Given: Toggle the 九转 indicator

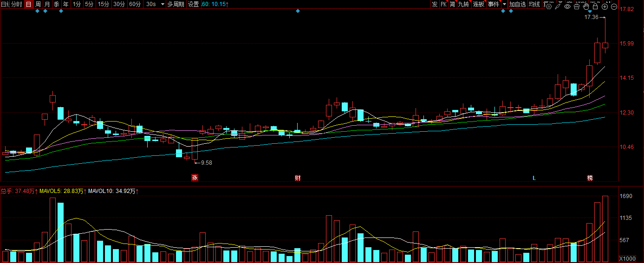Looking at the screenshot, I should [463, 4].
